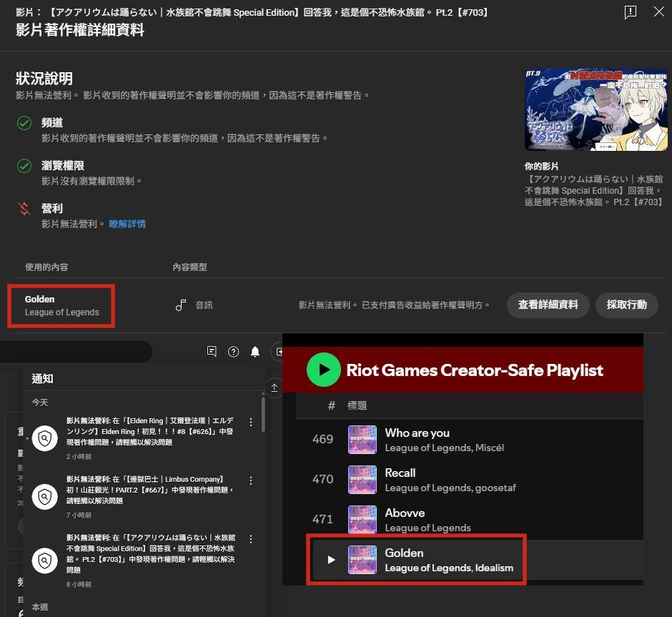This screenshot has height=617, width=672.
Task: Open the help question-mark icon in the top bar
Action: pos(233,352)
